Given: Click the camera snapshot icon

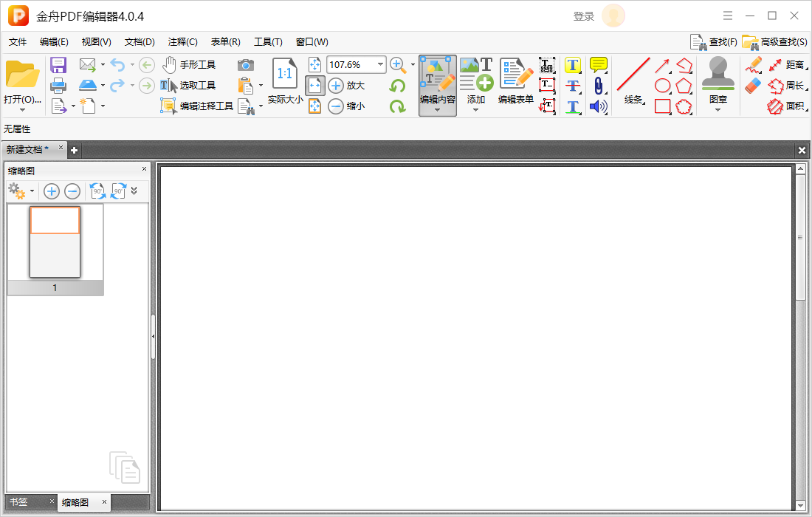Looking at the screenshot, I should point(246,65).
